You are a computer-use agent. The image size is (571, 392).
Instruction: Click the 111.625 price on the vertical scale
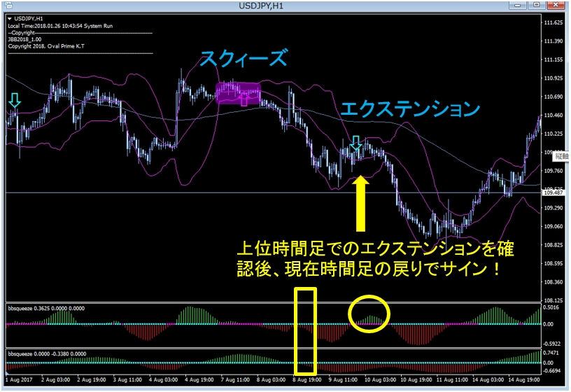pyautogui.click(x=554, y=22)
